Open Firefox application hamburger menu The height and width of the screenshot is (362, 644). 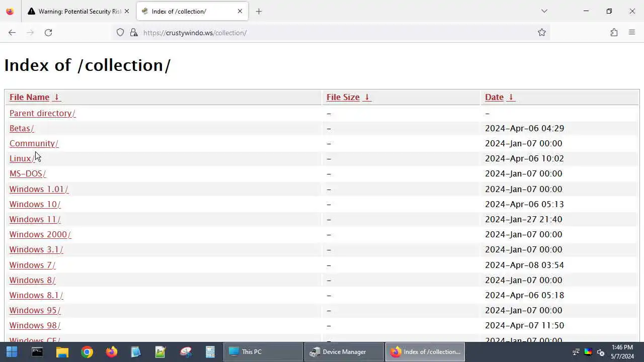(632, 33)
